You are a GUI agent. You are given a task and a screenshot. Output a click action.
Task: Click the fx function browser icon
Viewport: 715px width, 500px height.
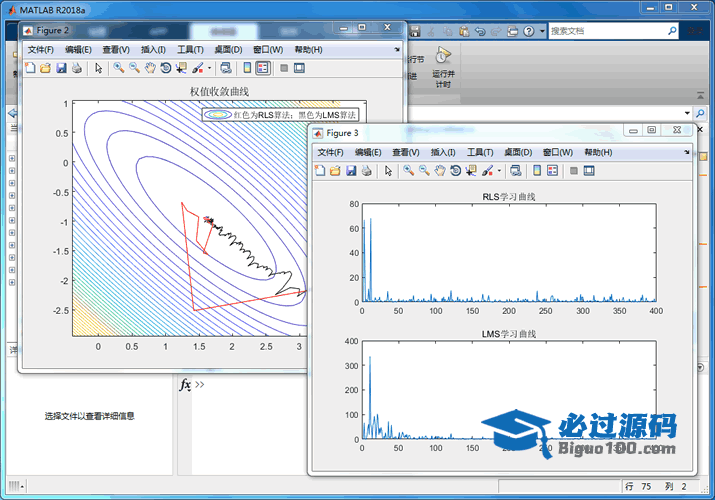click(185, 385)
